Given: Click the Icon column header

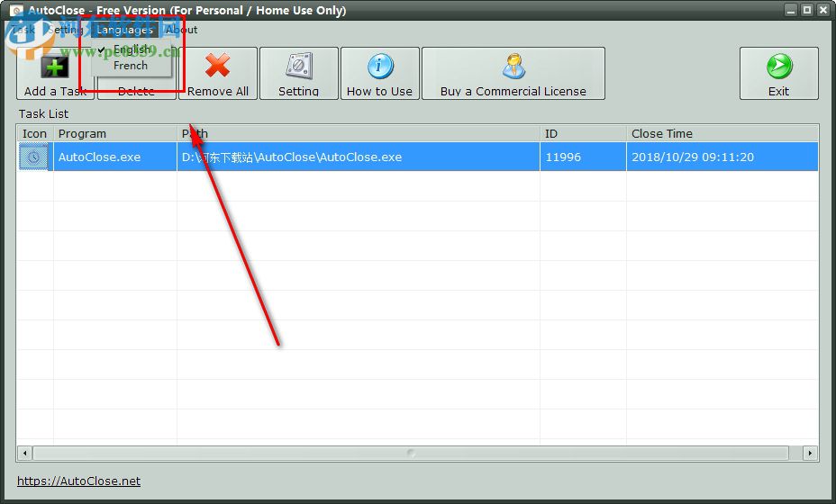Looking at the screenshot, I should (x=34, y=134).
